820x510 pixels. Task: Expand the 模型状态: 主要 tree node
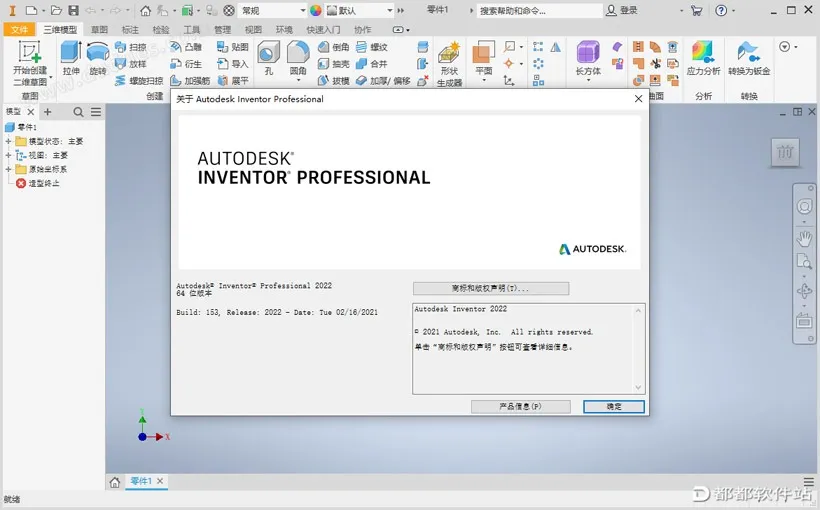click(8, 141)
